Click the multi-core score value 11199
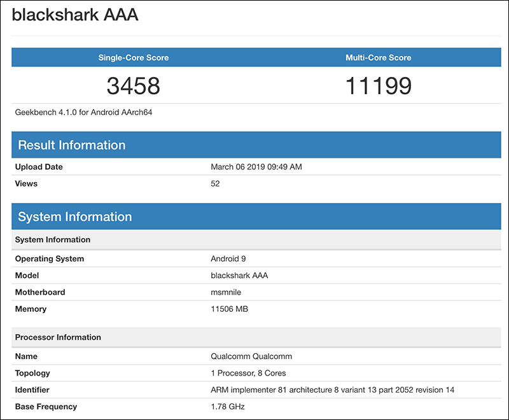This screenshot has width=509, height=420. tap(378, 86)
